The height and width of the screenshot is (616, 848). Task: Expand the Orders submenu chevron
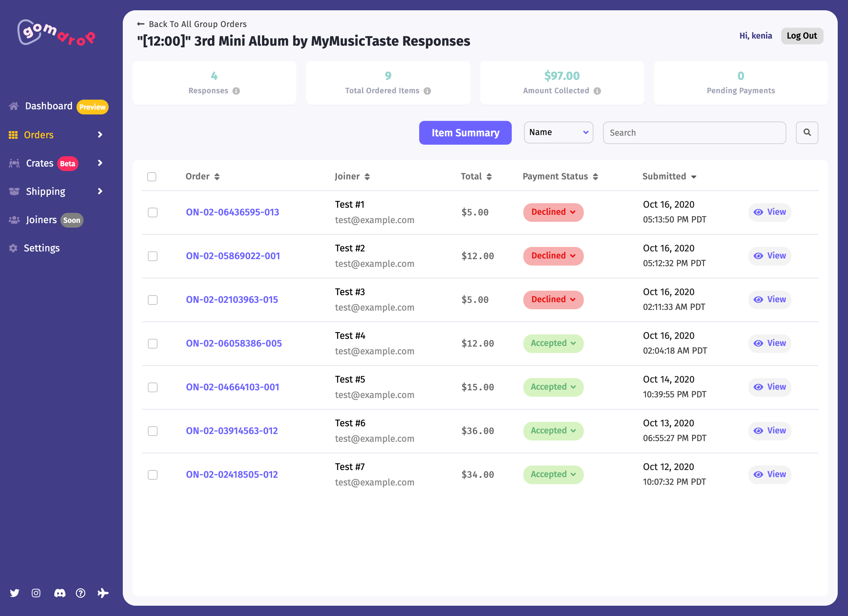click(x=100, y=135)
